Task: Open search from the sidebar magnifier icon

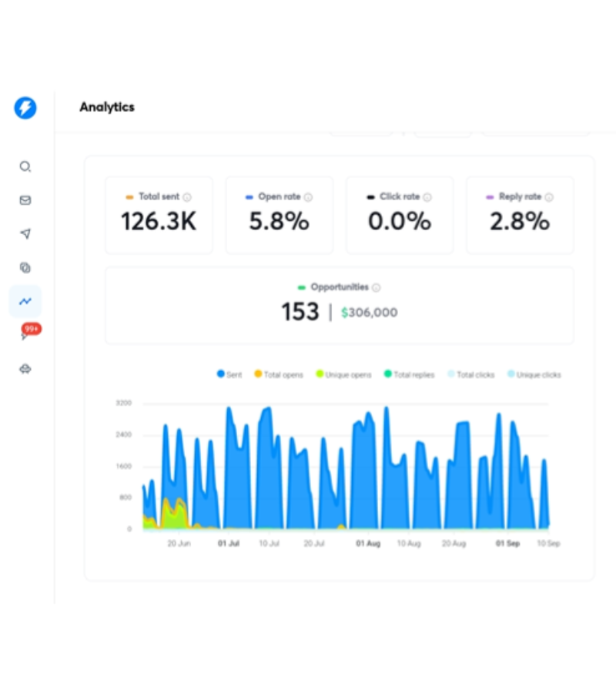Action: coord(25,166)
